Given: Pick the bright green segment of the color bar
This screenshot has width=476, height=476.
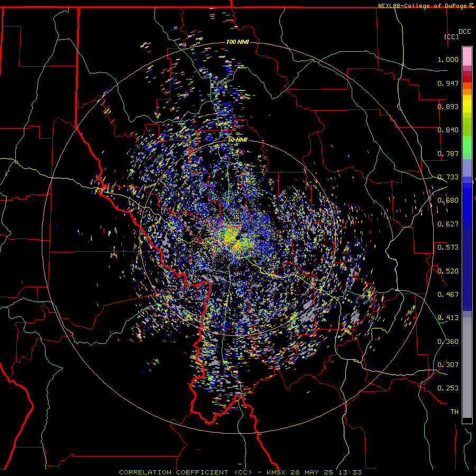Looking at the screenshot, I should 467,144.
